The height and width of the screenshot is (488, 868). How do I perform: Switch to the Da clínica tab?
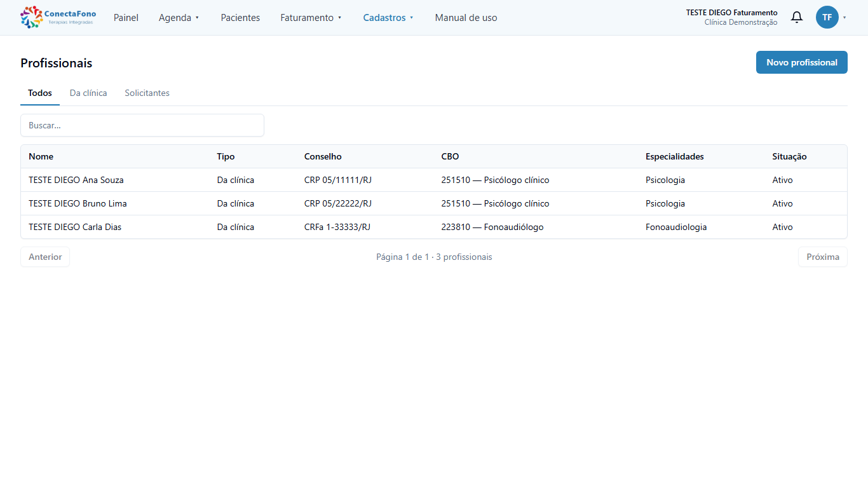88,93
